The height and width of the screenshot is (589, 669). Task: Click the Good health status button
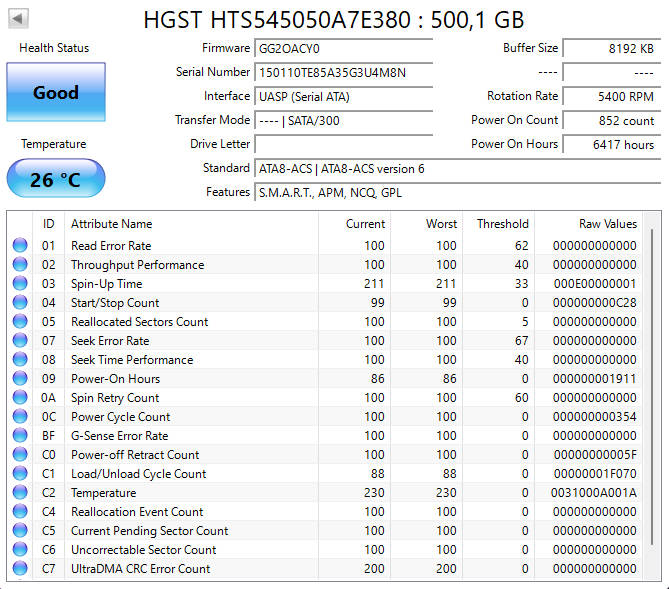coord(56,92)
